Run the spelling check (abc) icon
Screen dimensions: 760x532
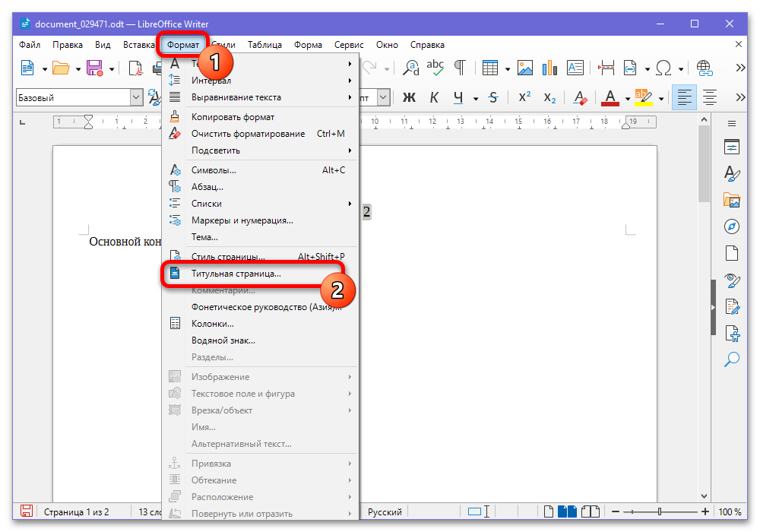pos(435,68)
